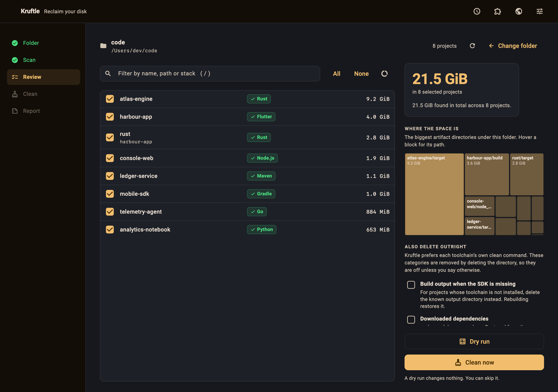Click the Maven stack badge
This screenshot has height=392, width=558.
pos(261,176)
